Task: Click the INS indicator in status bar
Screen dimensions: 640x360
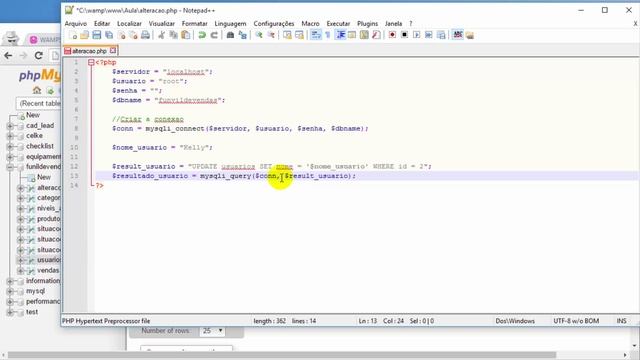Action: [621, 321]
